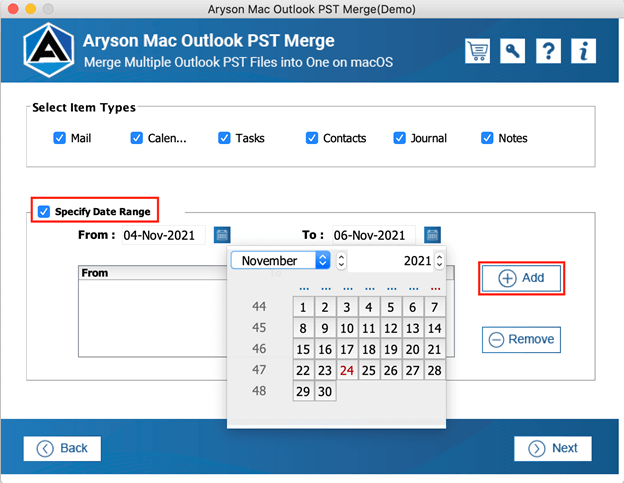Close window with red button
This screenshot has height=483, width=624.
(13, 9)
